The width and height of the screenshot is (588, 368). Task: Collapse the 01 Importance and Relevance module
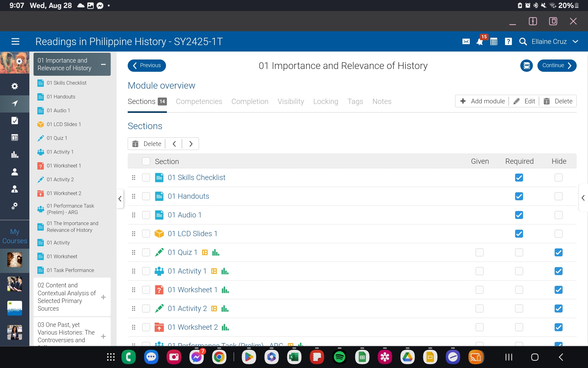[103, 64]
